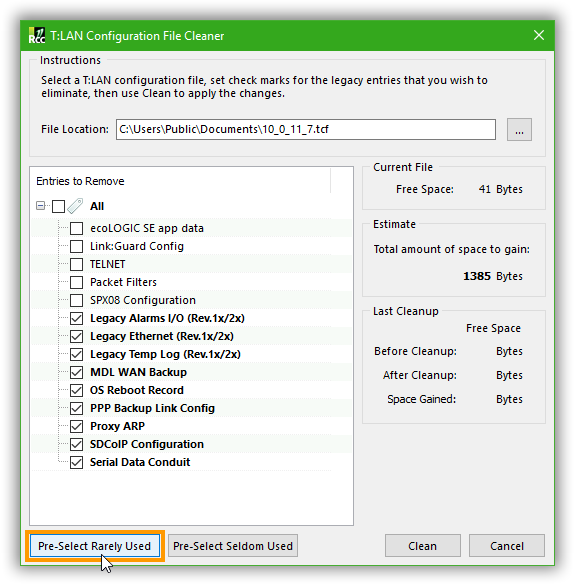The width and height of the screenshot is (575, 586).
Task: Close the Configuration File Cleaner window
Action: (x=539, y=36)
